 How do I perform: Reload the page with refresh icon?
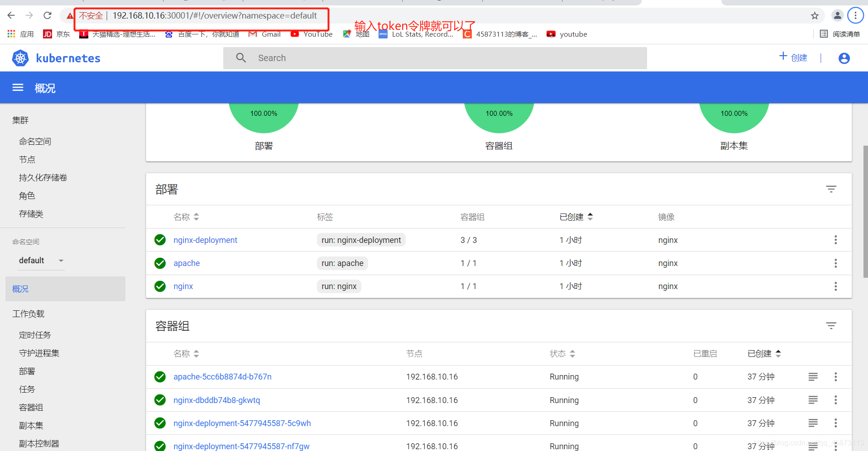48,15
